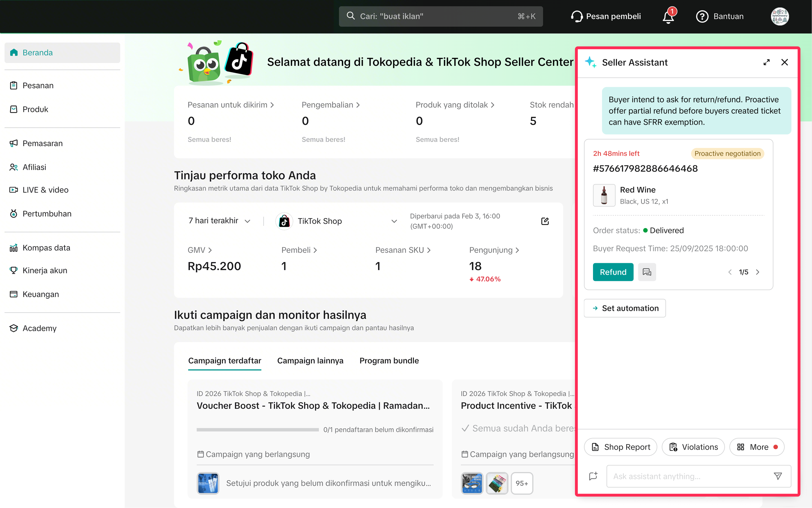Click the Produk bag icon
The width and height of the screenshot is (812, 508).
[x=14, y=109]
